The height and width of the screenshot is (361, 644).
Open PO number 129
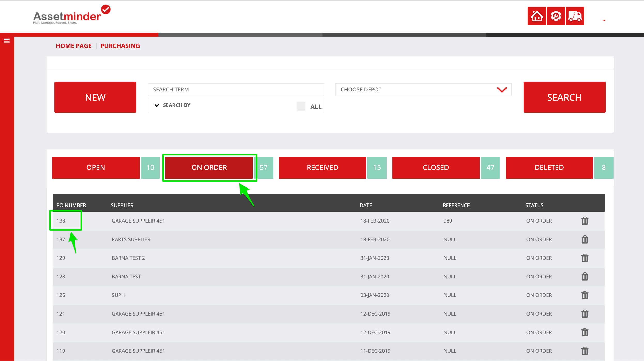tap(61, 258)
